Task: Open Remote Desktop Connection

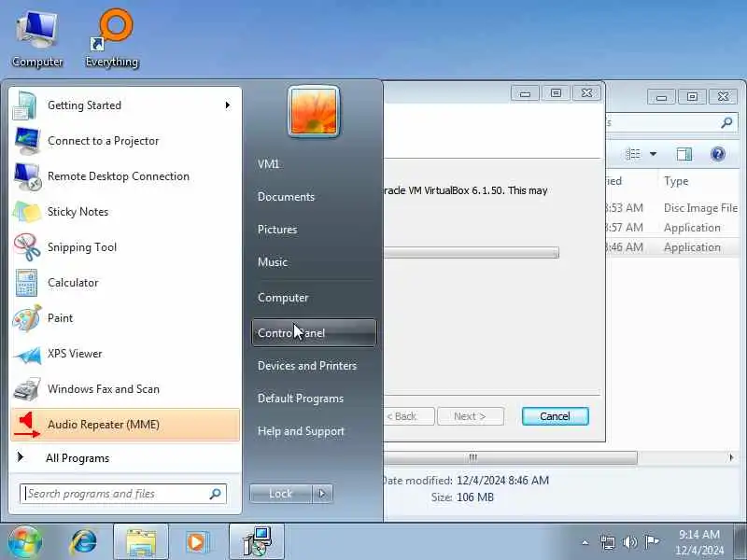Action: click(125, 176)
